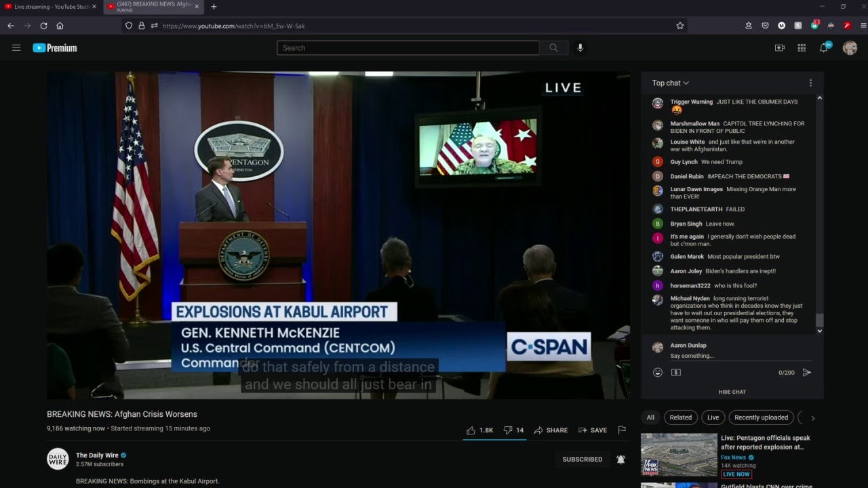The width and height of the screenshot is (868, 488).
Task: Close the Live streaming tab
Action: point(94,7)
